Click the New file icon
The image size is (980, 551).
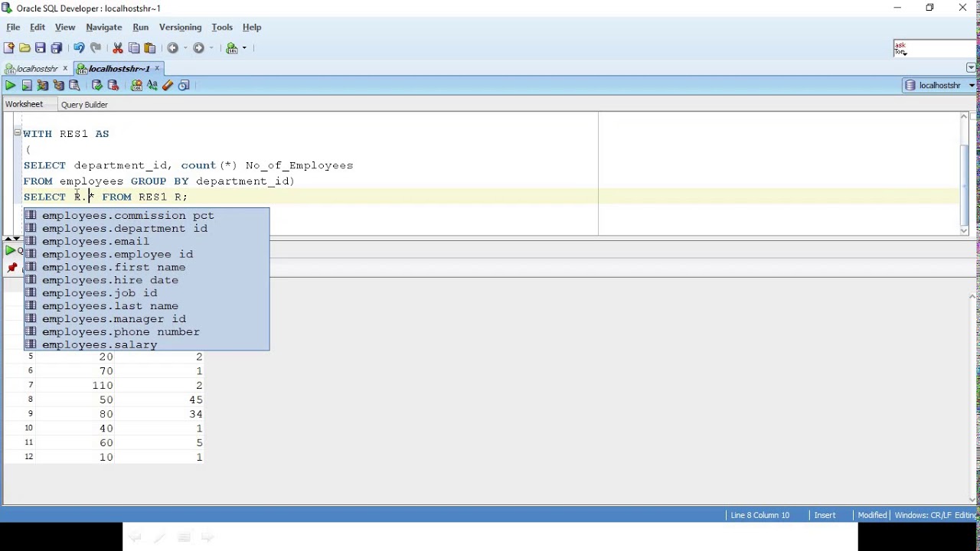9,48
